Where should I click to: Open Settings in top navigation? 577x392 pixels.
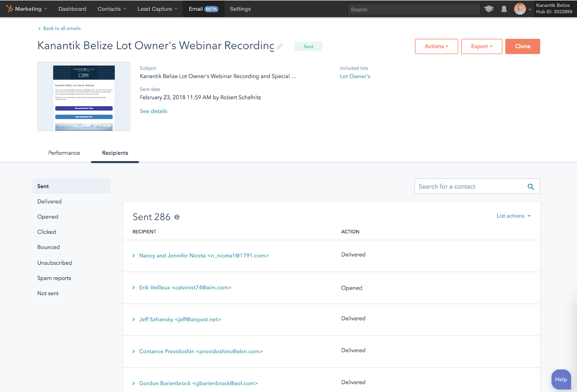(240, 9)
